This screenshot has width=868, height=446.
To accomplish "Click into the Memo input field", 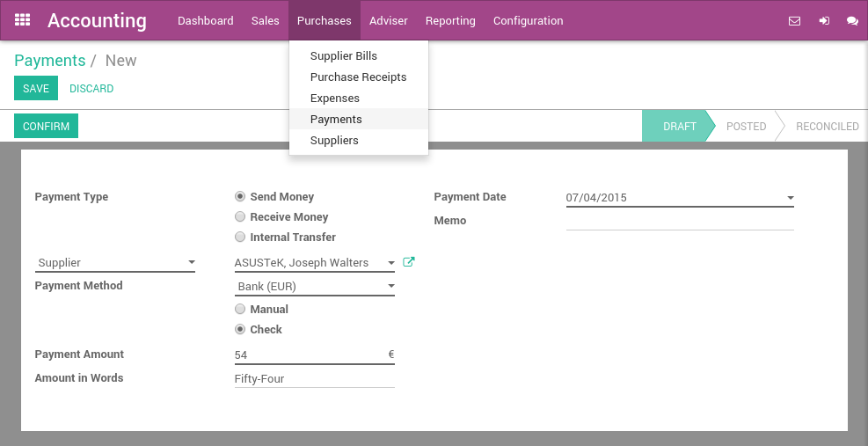I will click(679, 221).
